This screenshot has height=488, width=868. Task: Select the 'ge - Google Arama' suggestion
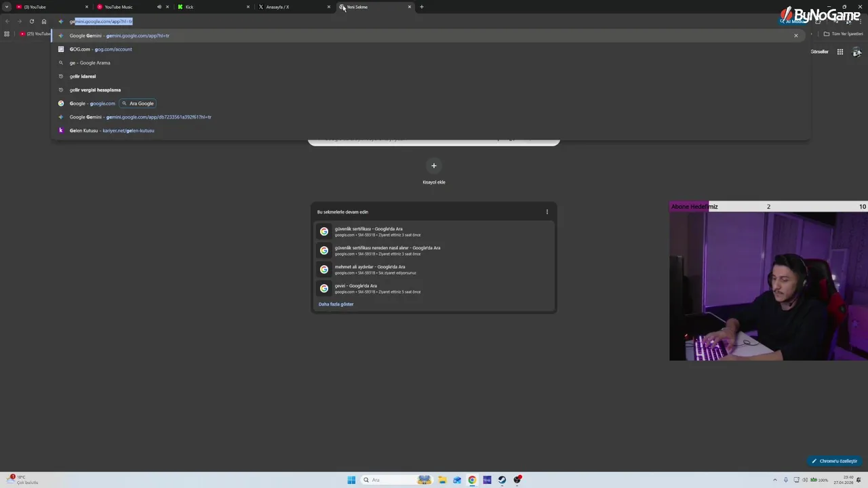click(x=430, y=62)
